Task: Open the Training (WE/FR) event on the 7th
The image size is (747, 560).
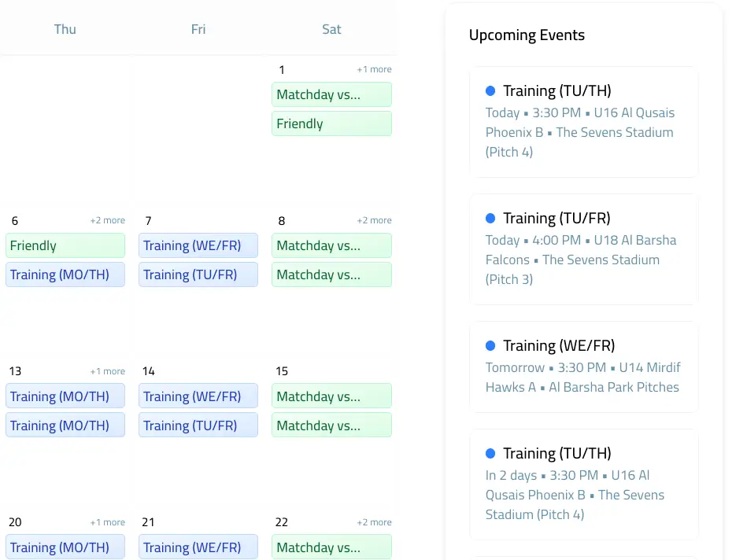Action: (198, 245)
